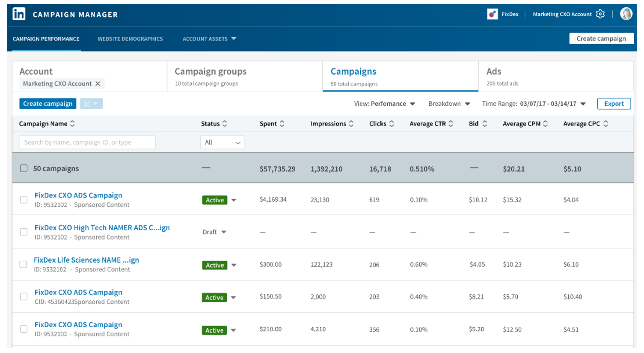Check the FixDex CXO High Tech NAMER row
Screen dimensions: 644x353
pos(24,232)
